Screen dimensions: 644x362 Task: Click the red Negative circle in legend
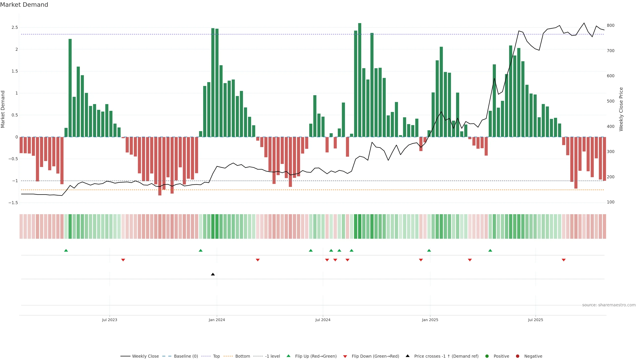coord(518,356)
